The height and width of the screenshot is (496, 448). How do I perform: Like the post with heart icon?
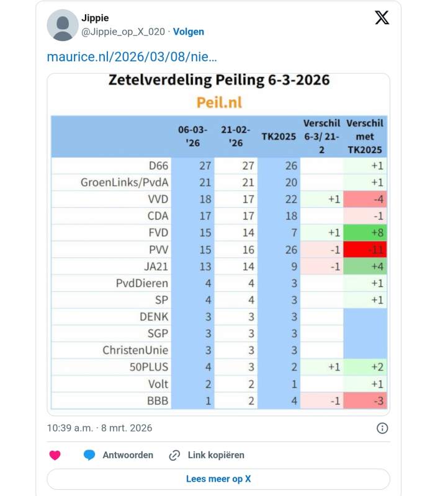point(55,455)
